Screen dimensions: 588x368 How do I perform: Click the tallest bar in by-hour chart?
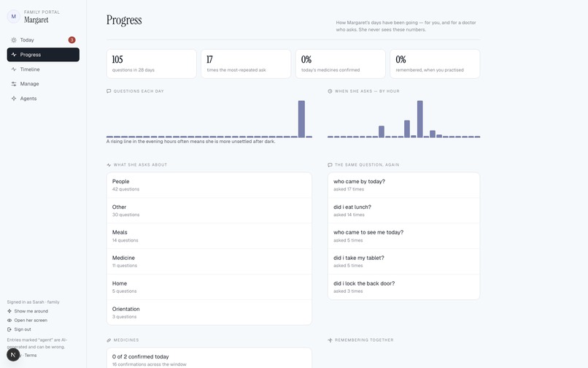click(x=420, y=119)
